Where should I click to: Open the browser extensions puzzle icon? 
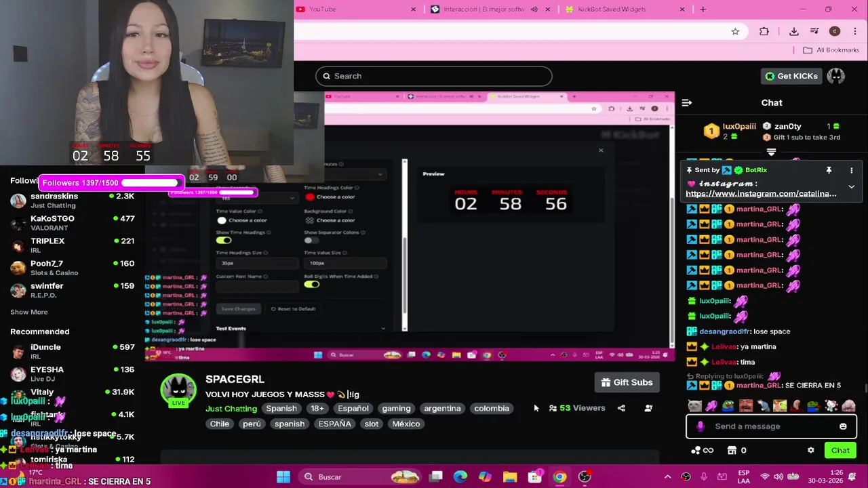764,31
